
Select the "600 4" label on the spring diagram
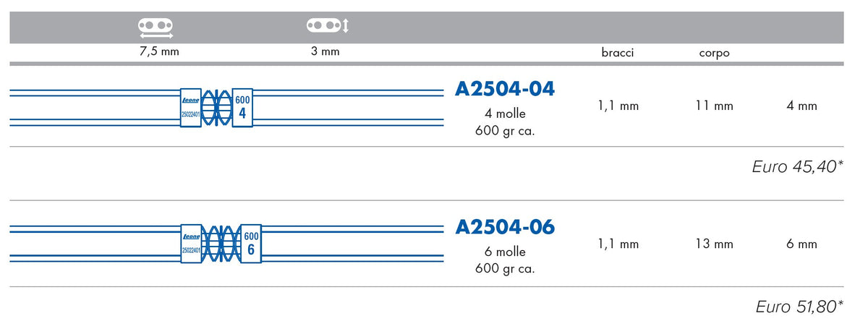click(242, 108)
